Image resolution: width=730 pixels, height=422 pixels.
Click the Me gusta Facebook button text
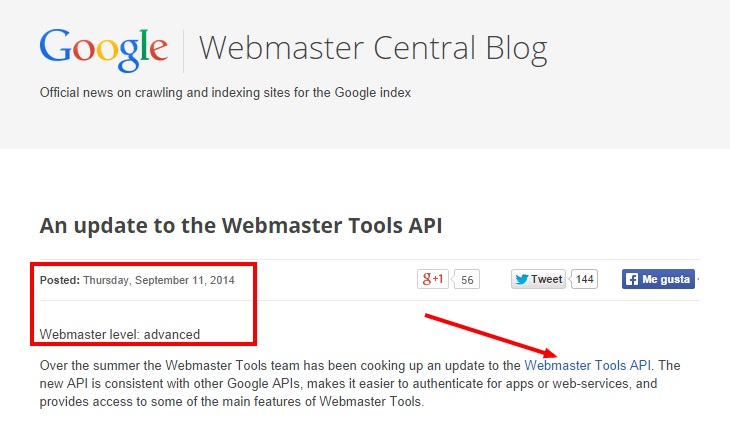(x=666, y=279)
